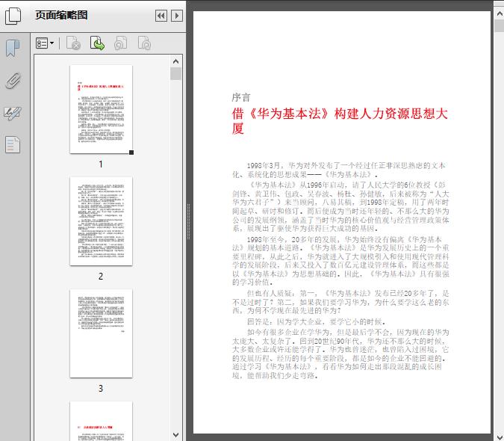
Task: Click the paragraph starting 但也有人质疑
Action: click(340, 302)
